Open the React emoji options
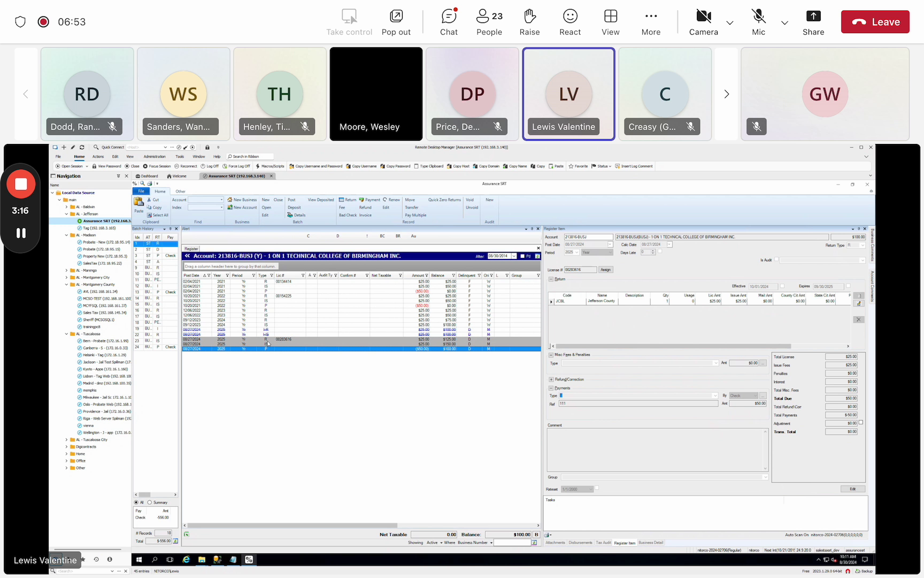Viewport: 924px width, 578px height. tap(570, 22)
